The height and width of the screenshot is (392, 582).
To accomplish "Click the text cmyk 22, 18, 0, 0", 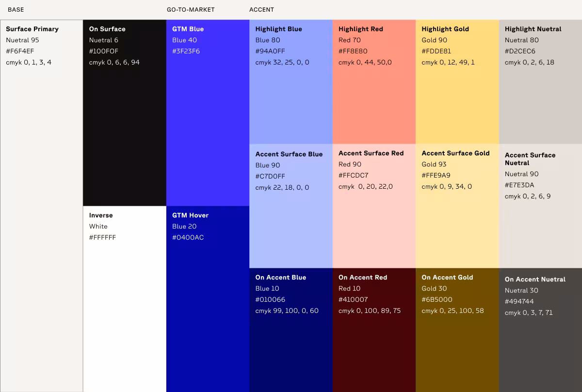I will click(282, 187).
